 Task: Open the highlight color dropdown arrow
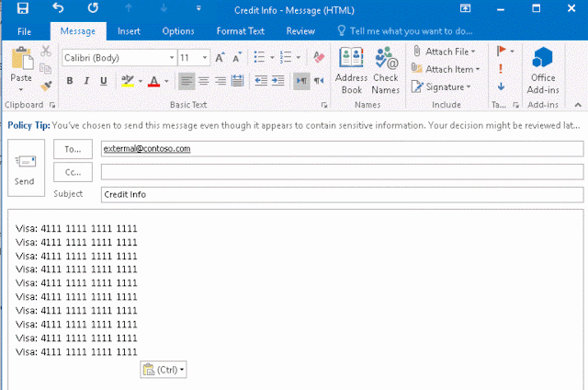pos(141,81)
